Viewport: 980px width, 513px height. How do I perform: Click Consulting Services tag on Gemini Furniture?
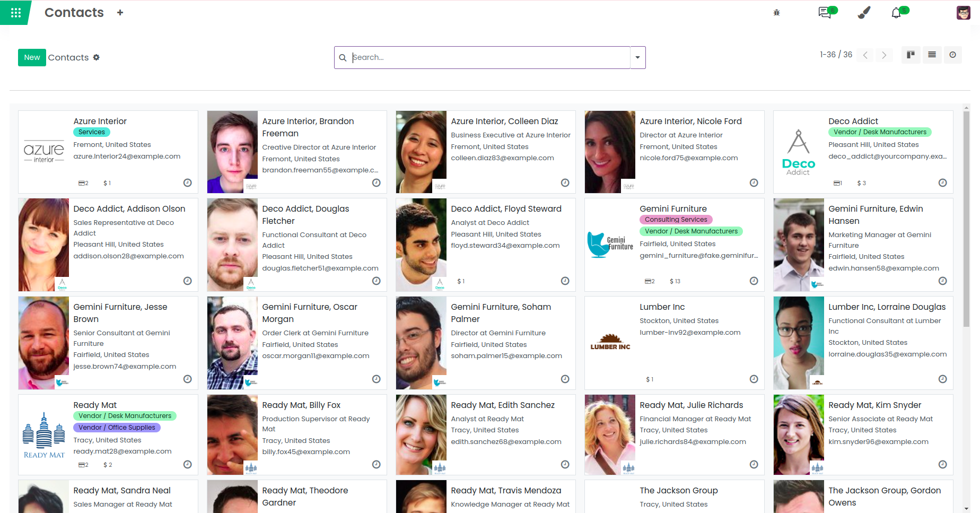(x=676, y=220)
